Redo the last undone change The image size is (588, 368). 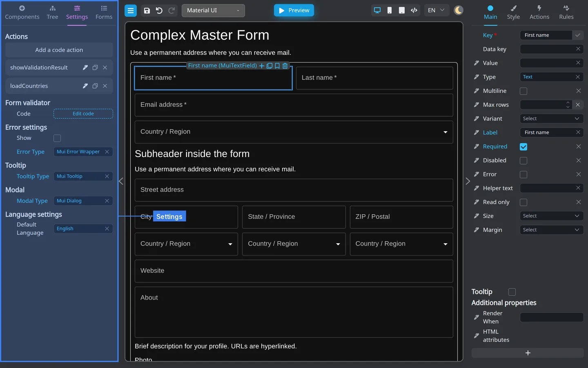[172, 11]
